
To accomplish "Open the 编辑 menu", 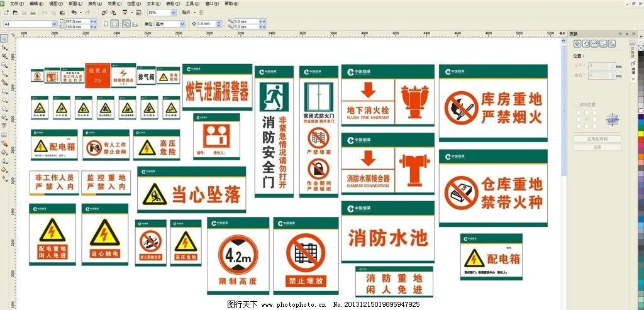I will (36, 4).
